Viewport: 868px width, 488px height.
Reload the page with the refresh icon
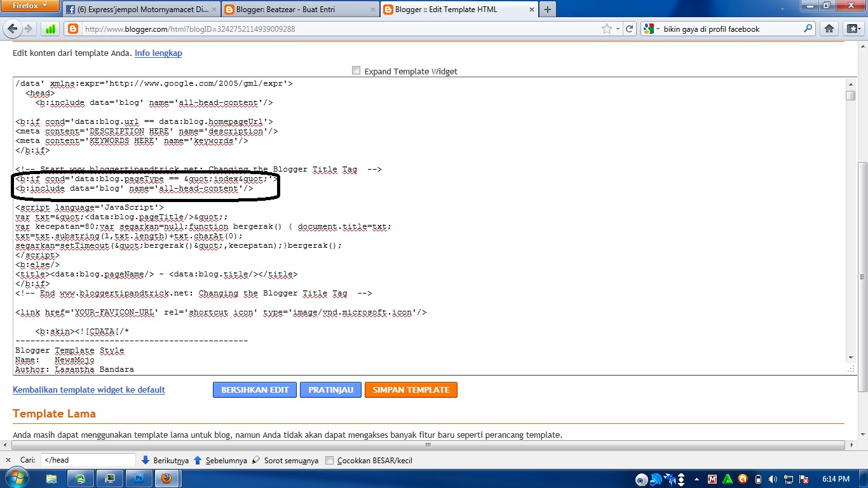point(629,29)
